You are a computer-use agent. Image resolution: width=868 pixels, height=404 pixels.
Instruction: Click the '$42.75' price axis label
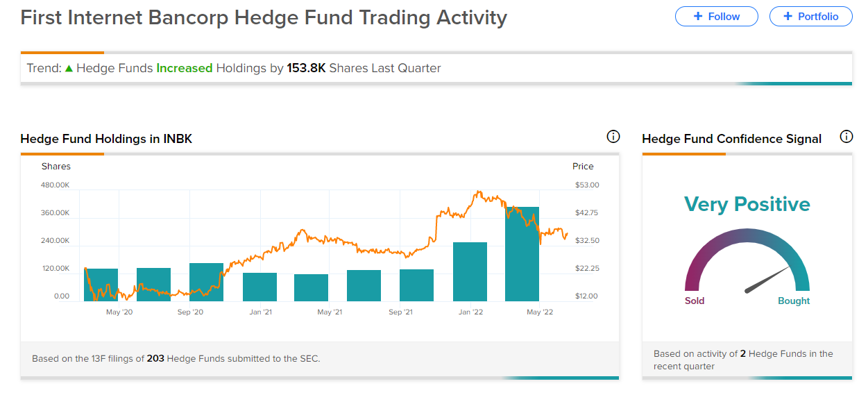(587, 212)
